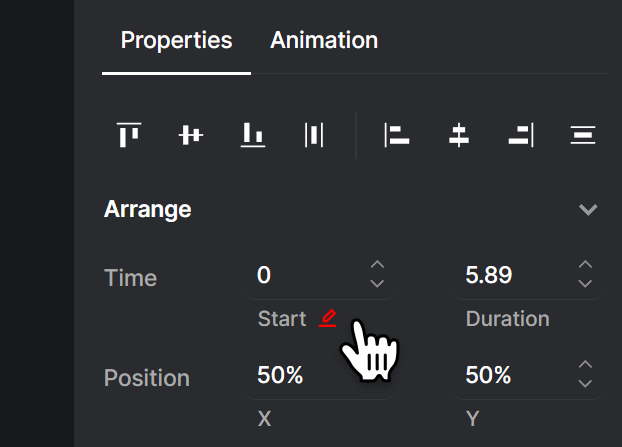Decrease the Duration value
This screenshot has width=622, height=447.
[x=586, y=283]
